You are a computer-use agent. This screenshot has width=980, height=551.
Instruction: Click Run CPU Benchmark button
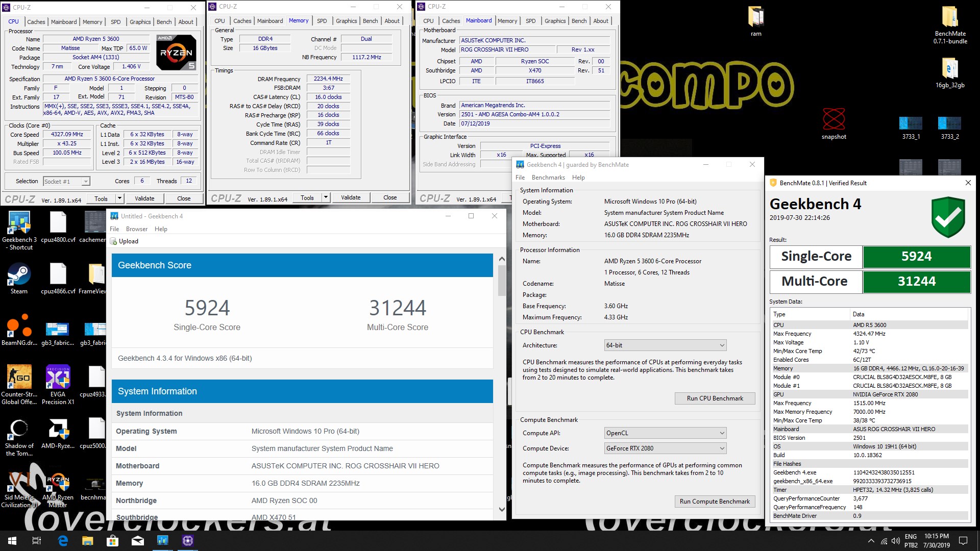715,398
